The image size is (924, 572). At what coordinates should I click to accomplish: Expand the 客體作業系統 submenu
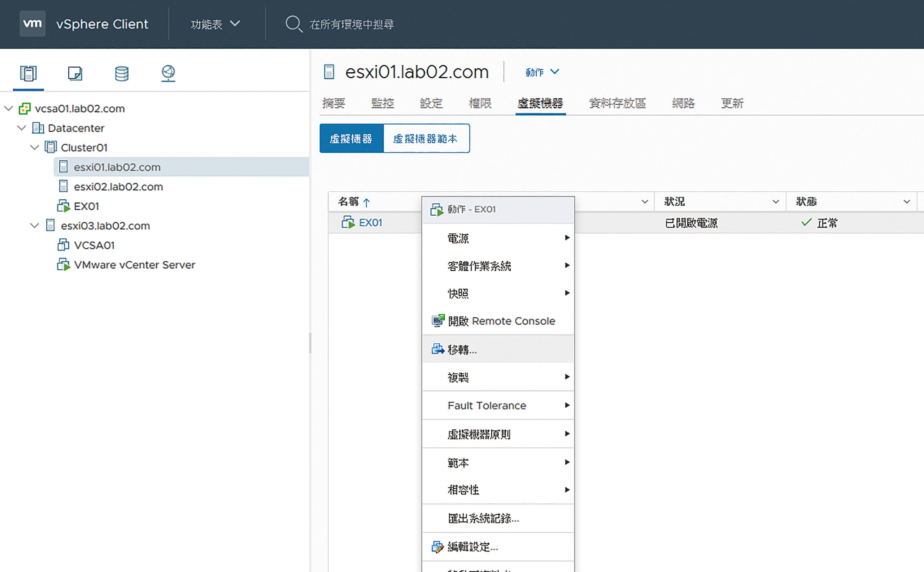[498, 266]
